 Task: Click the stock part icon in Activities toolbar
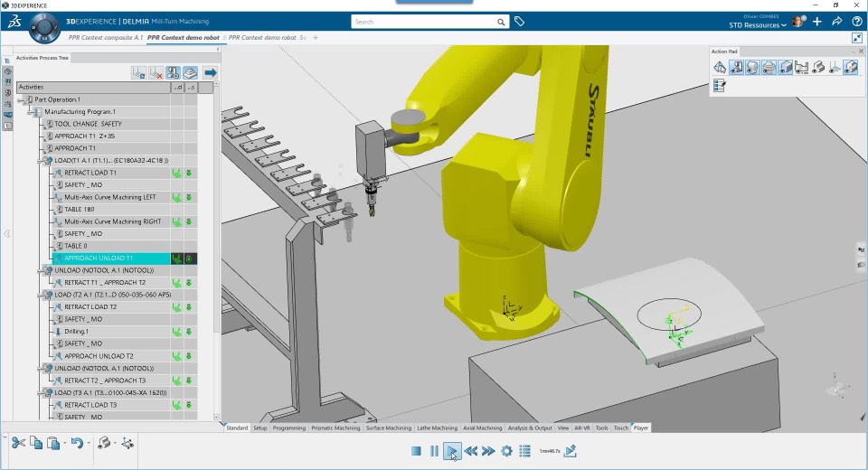coord(191,72)
